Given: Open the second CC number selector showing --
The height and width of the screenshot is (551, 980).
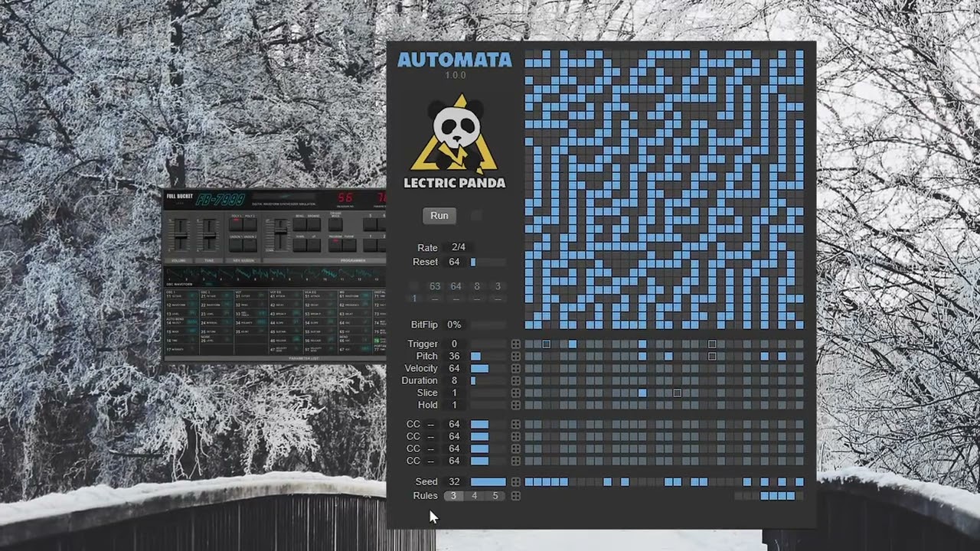Looking at the screenshot, I should (431, 437).
